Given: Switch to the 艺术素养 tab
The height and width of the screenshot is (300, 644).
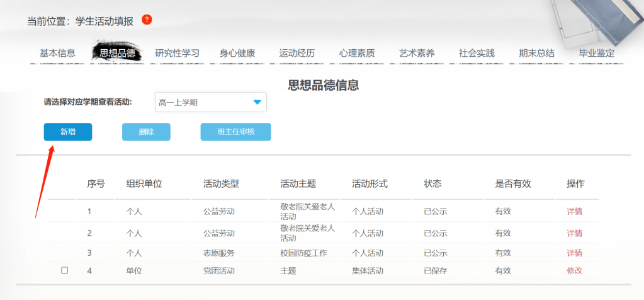Looking at the screenshot, I should (x=417, y=54).
